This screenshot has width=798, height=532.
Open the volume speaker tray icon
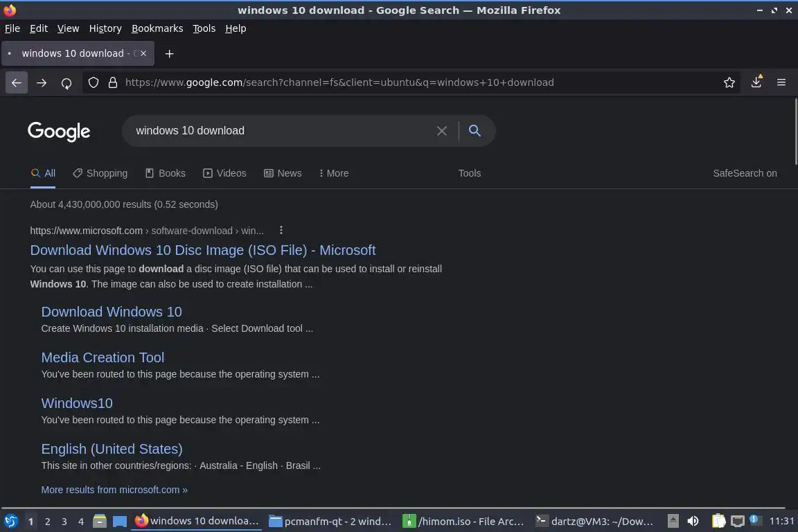[x=693, y=521]
